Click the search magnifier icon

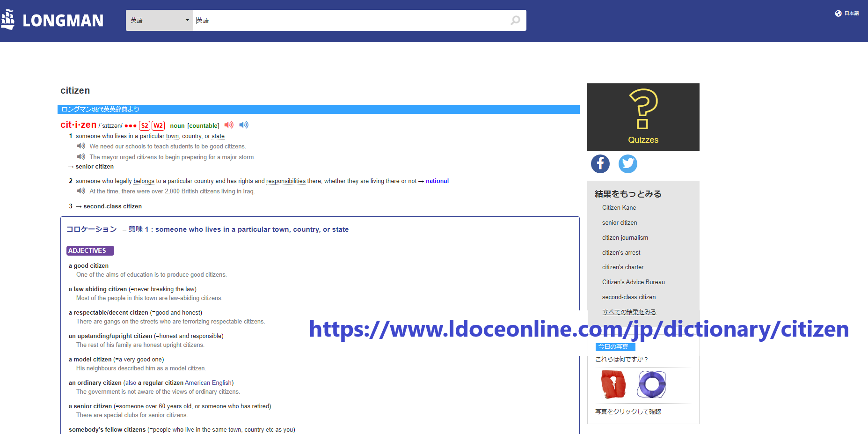pyautogui.click(x=515, y=20)
